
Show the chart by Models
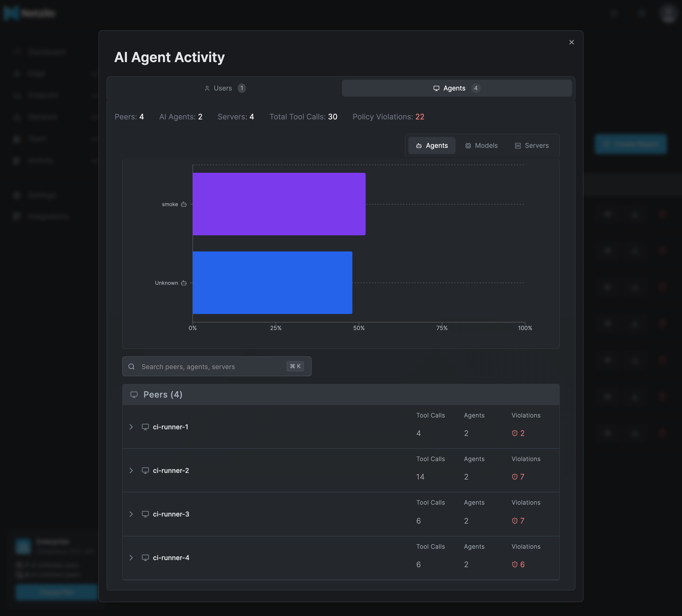(x=481, y=145)
